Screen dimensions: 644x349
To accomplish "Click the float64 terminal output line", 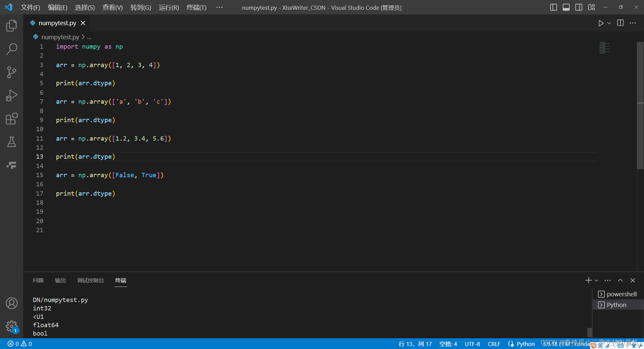I will tap(46, 325).
